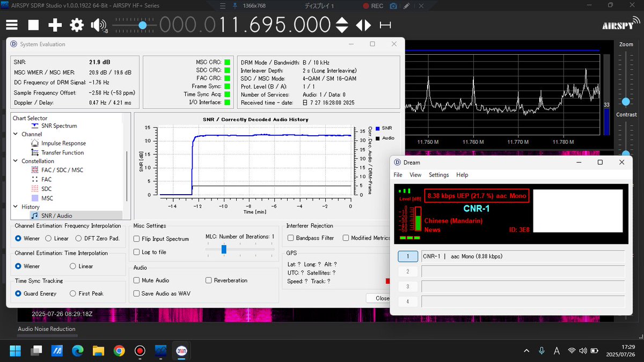Stop the radio with the square icon
Screen dimensions: 644x362
click(33, 25)
